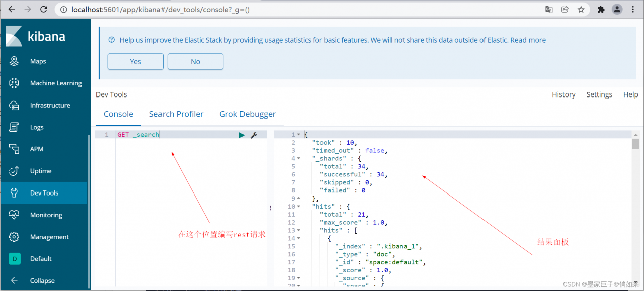This screenshot has height=291, width=644.
Task: Click the result panel vertical scrollbar thumb
Action: [x=636, y=144]
